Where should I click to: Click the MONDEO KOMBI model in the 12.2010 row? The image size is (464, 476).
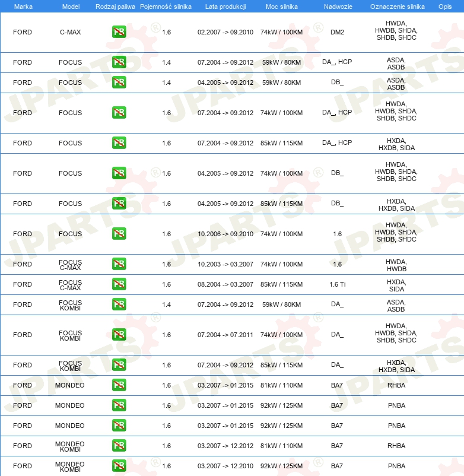tap(70, 467)
